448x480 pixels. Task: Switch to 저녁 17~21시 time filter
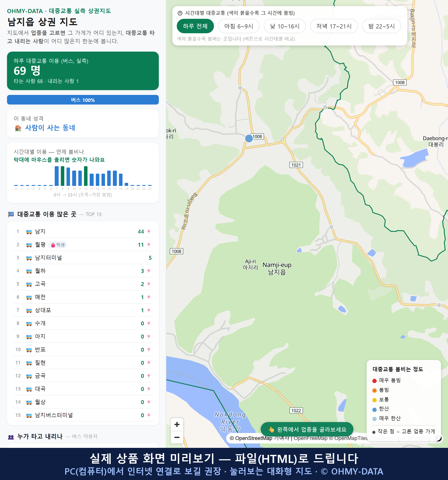tap(334, 26)
